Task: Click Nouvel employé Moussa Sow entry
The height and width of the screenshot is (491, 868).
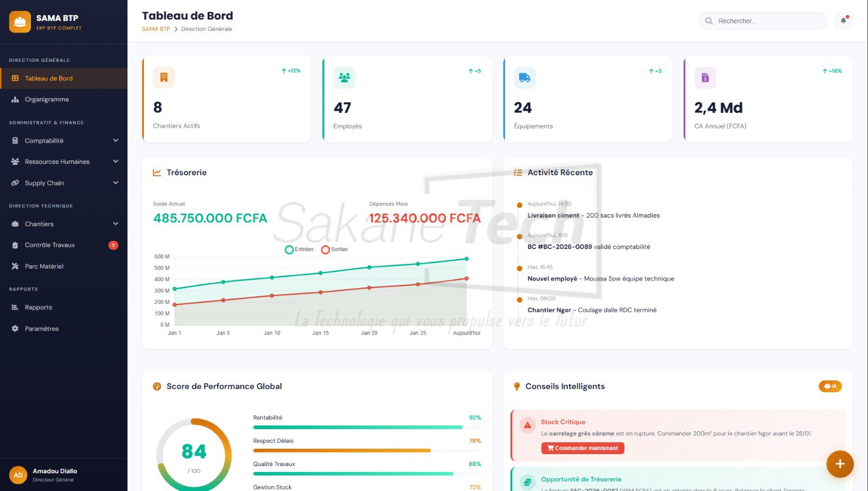Action: [x=601, y=279]
